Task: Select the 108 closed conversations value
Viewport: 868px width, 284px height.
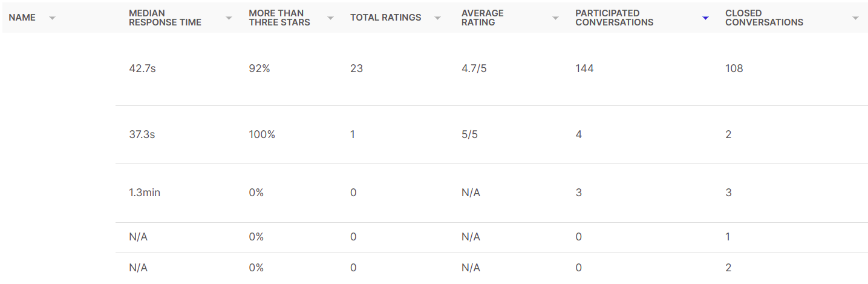Action: [x=734, y=68]
